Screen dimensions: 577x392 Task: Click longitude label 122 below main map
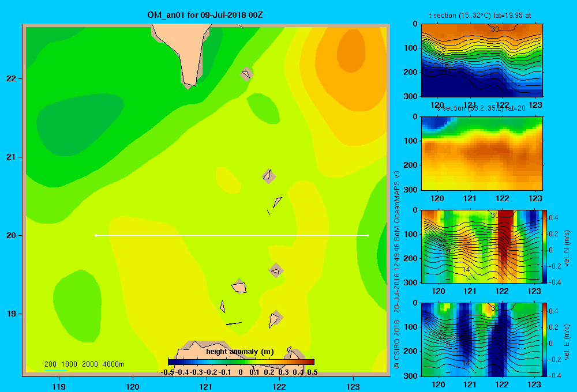click(x=279, y=386)
